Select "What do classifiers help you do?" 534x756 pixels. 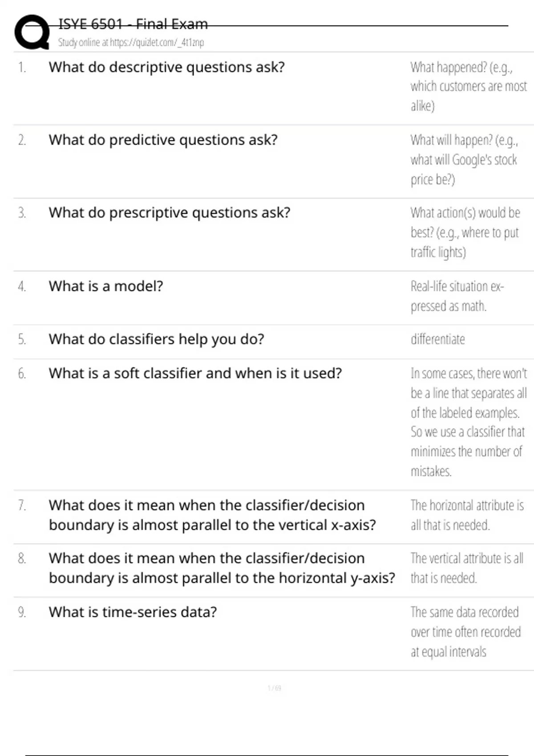click(156, 339)
